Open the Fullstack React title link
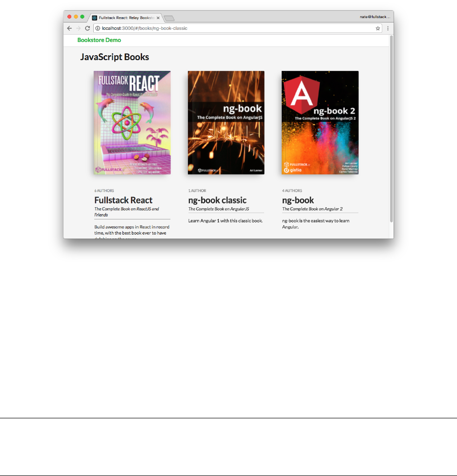This screenshot has height=476, width=457. [123, 200]
